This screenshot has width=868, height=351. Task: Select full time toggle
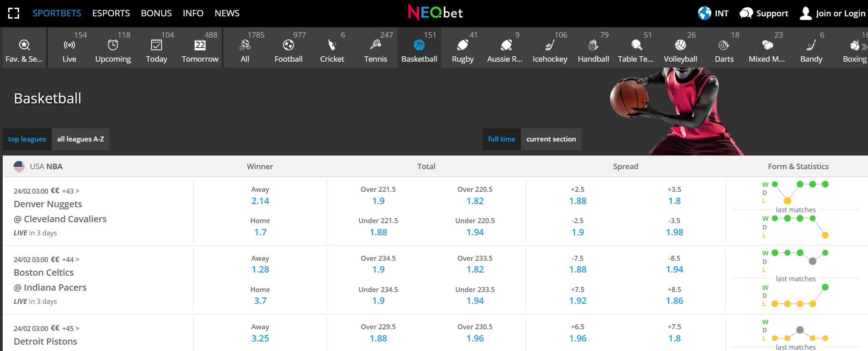point(501,139)
